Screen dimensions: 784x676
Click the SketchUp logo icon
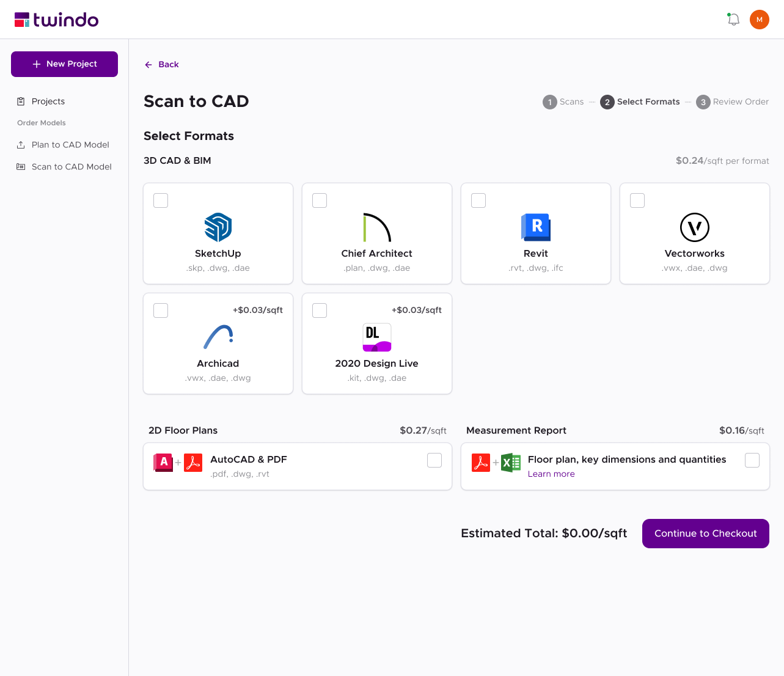[218, 227]
